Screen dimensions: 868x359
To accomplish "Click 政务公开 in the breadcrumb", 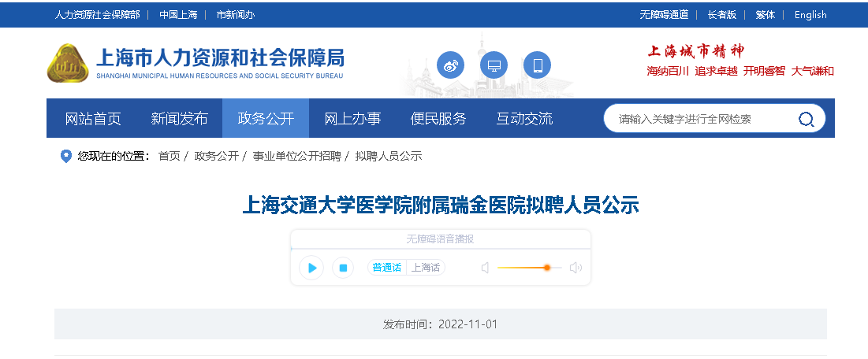I will tap(217, 156).
